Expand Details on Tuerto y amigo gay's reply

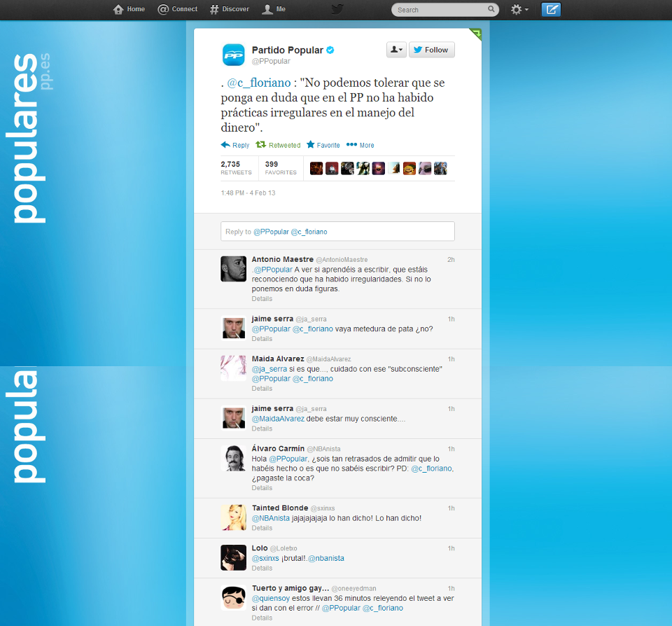click(x=262, y=618)
